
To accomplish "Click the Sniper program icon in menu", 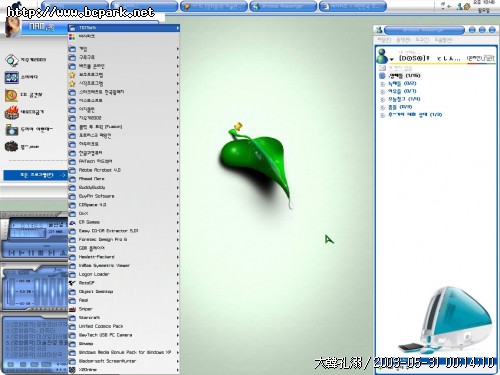I will click(72, 309).
